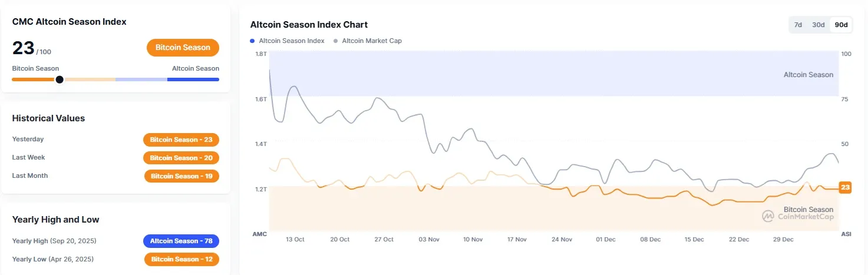Click the blue Altcoin Season slider segment
The width and height of the screenshot is (868, 275).
(x=193, y=79)
